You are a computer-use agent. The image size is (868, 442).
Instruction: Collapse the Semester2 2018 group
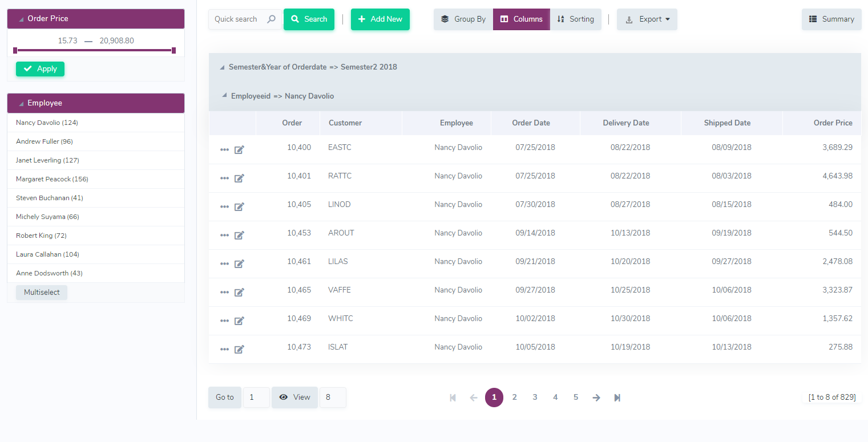[222, 67]
